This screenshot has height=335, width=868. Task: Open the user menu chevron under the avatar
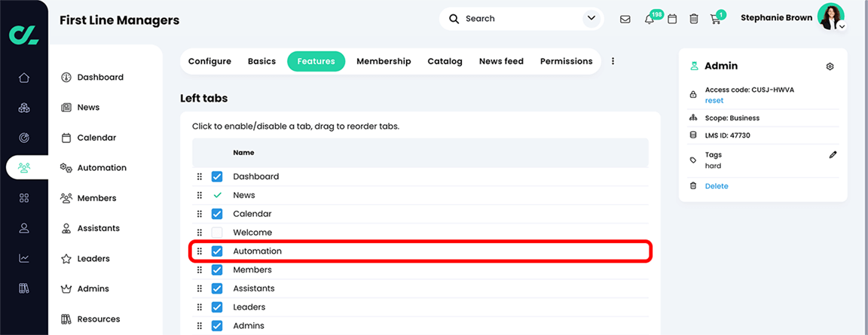point(842,26)
